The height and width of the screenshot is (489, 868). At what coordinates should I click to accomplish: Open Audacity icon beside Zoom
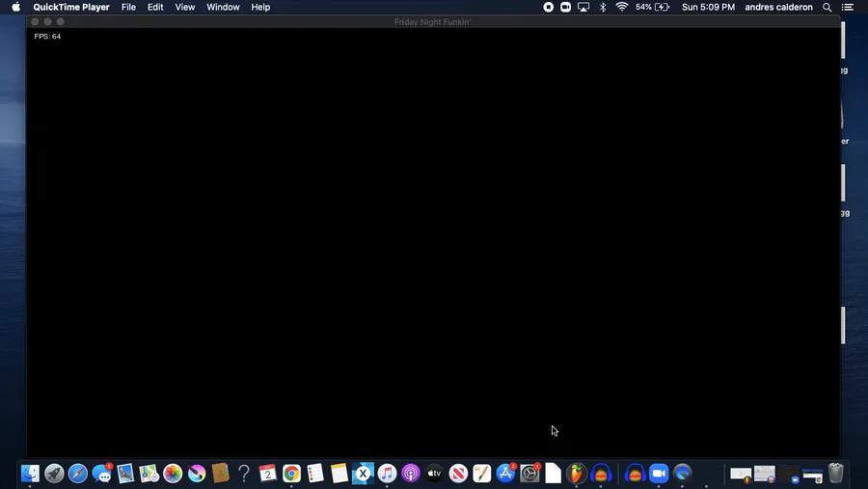point(635,474)
